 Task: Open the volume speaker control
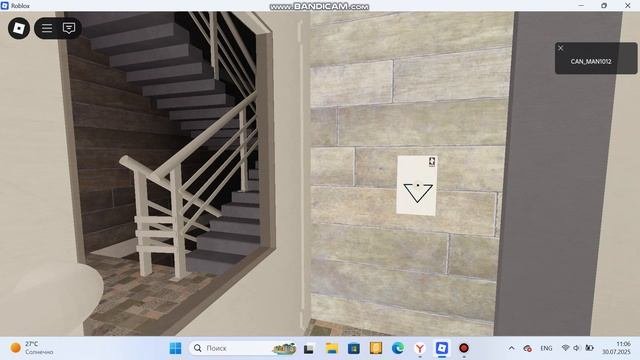(x=576, y=348)
